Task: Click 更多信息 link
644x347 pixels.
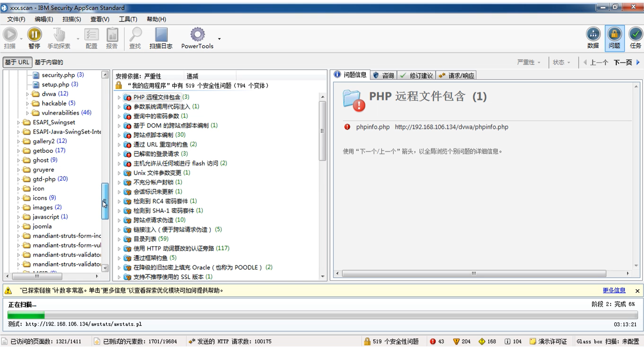Action: (x=614, y=290)
